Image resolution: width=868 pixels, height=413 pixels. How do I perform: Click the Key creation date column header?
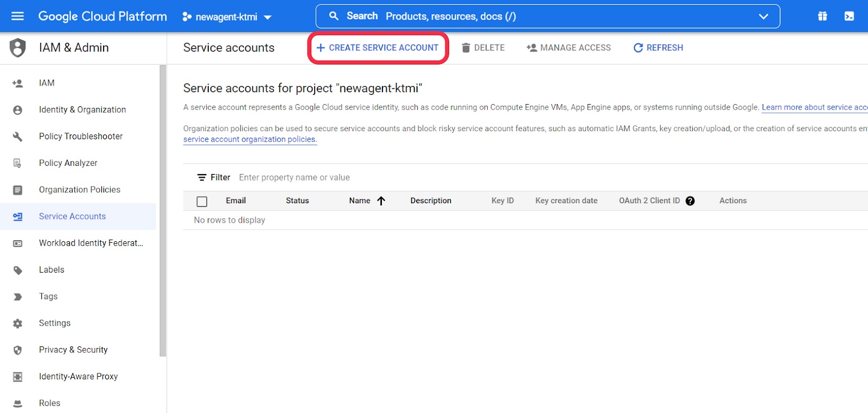tap(566, 201)
